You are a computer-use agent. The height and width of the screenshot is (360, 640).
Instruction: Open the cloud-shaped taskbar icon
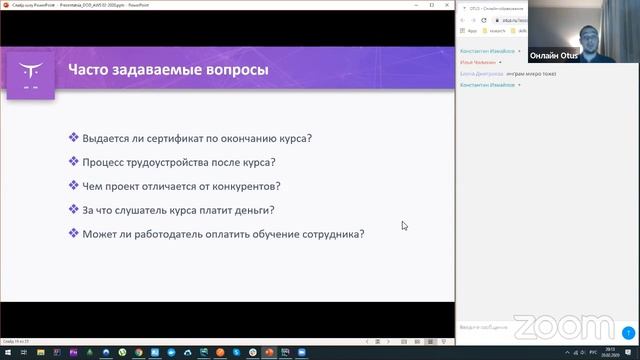click(x=188, y=352)
